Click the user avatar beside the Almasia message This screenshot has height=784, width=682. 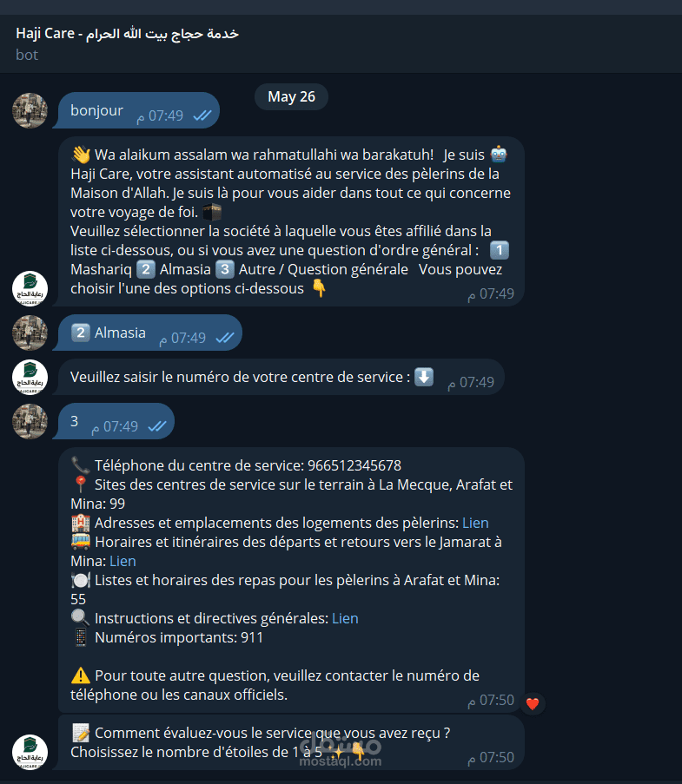click(30, 333)
